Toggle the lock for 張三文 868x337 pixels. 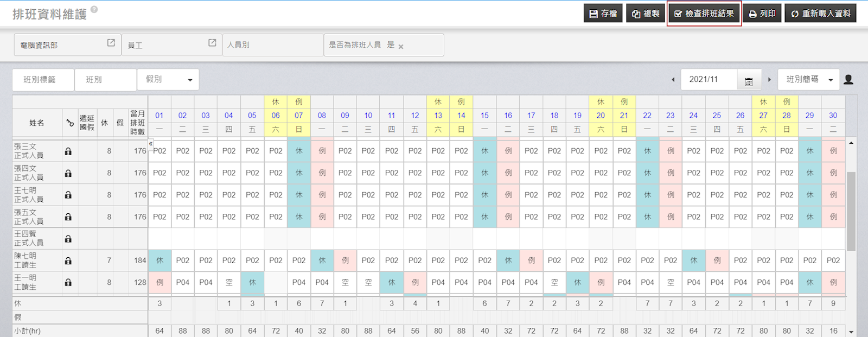(x=68, y=151)
